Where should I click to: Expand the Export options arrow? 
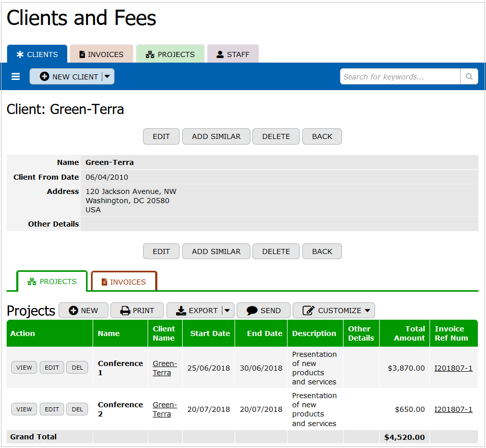click(x=227, y=311)
